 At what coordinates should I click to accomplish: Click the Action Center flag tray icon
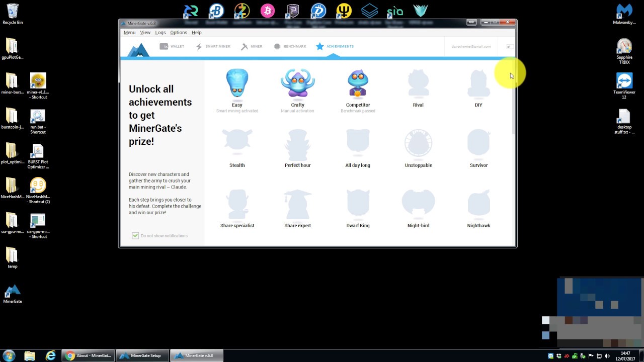click(x=591, y=356)
